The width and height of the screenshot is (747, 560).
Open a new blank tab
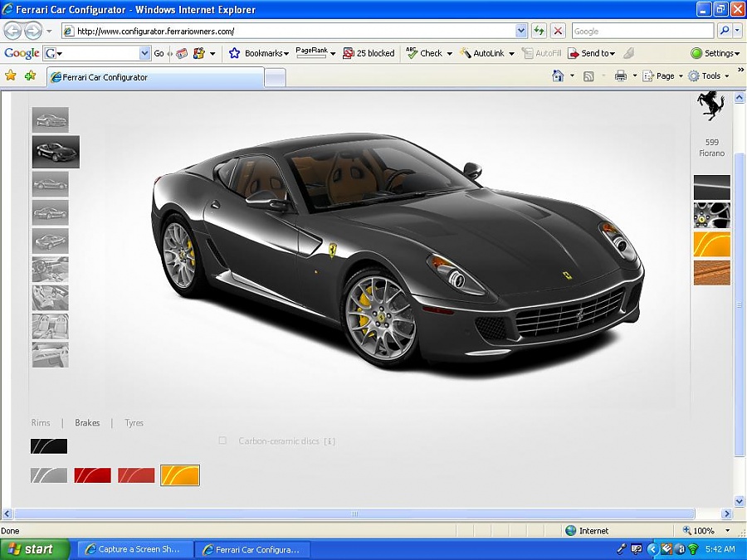click(x=275, y=78)
